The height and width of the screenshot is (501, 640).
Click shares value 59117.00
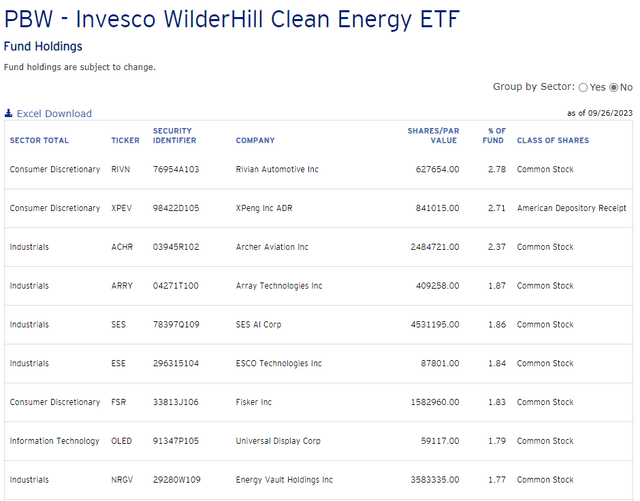coord(440,441)
